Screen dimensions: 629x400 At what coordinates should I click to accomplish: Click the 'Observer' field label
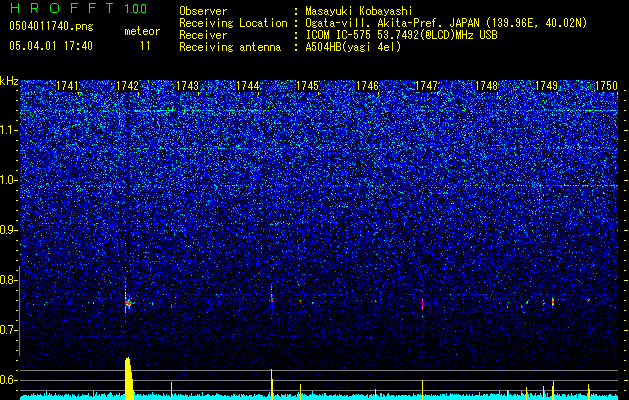[203, 11]
